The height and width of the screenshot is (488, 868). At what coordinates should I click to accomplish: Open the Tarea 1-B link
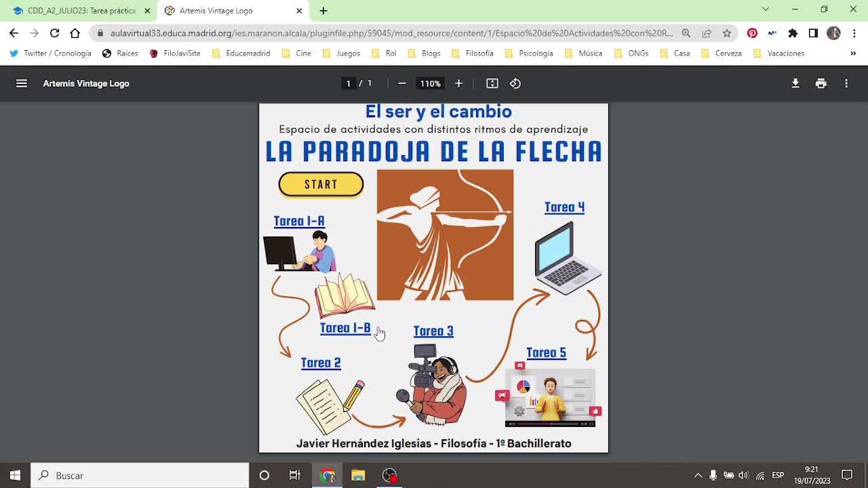coord(345,328)
